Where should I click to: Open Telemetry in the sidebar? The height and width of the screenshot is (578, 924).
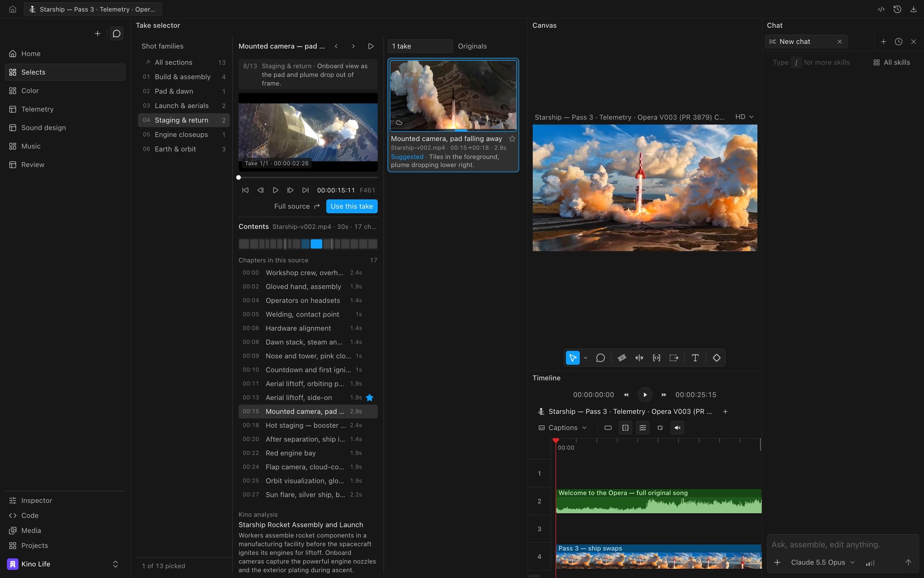click(x=65, y=109)
